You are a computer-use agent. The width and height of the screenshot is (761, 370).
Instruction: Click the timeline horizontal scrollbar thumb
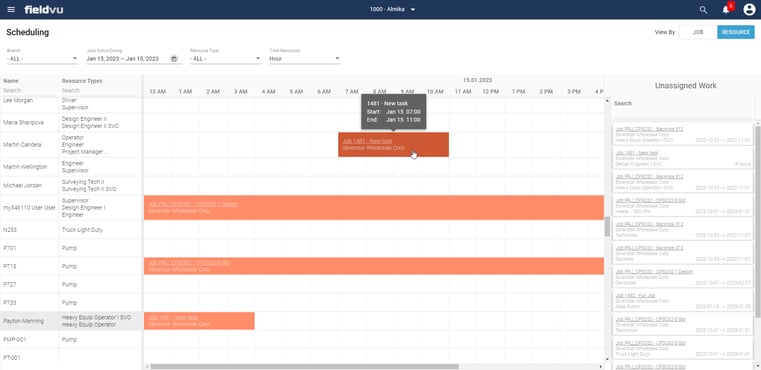coord(304,367)
